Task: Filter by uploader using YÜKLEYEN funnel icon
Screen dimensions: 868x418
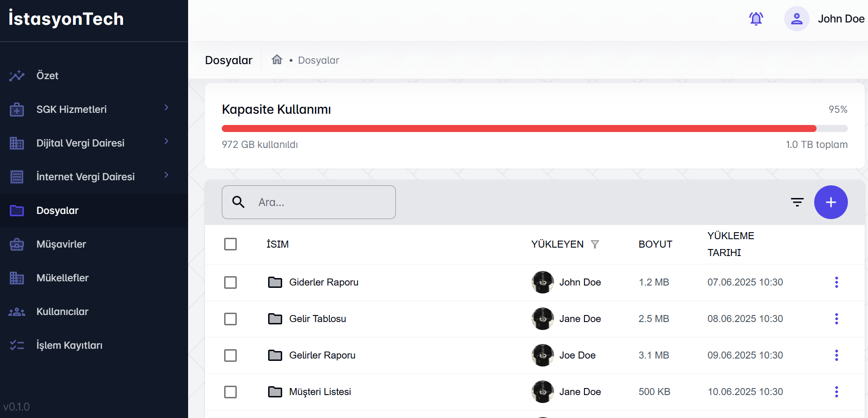Action: [x=595, y=244]
